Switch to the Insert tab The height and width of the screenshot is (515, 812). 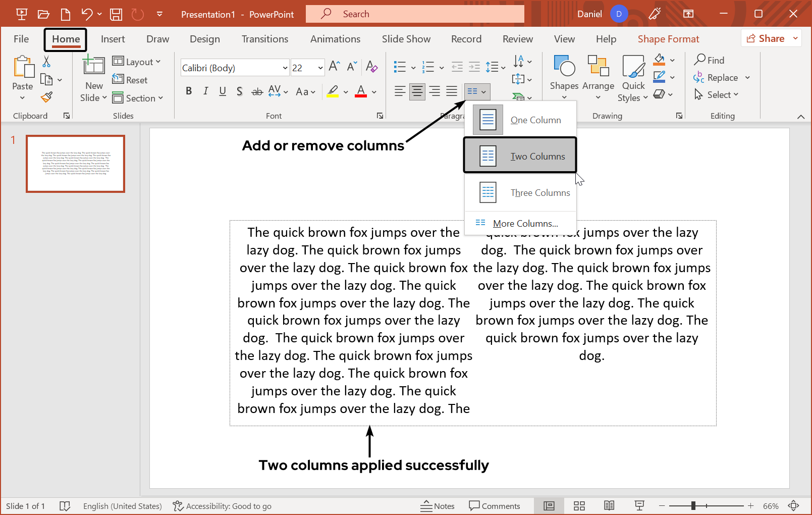click(x=113, y=39)
